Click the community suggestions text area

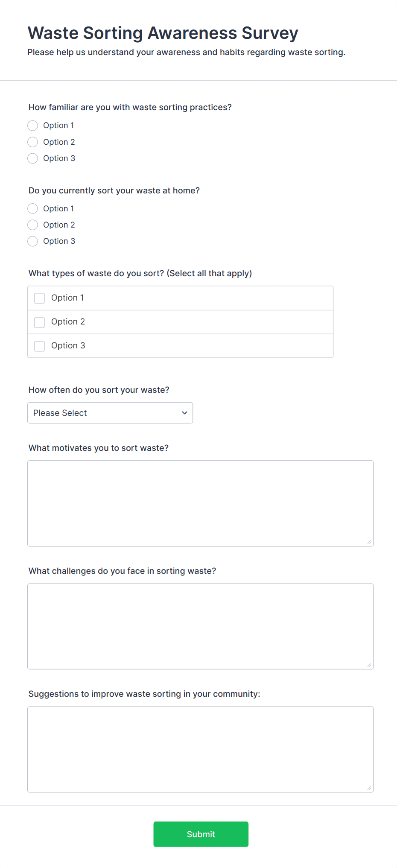pyautogui.click(x=200, y=749)
